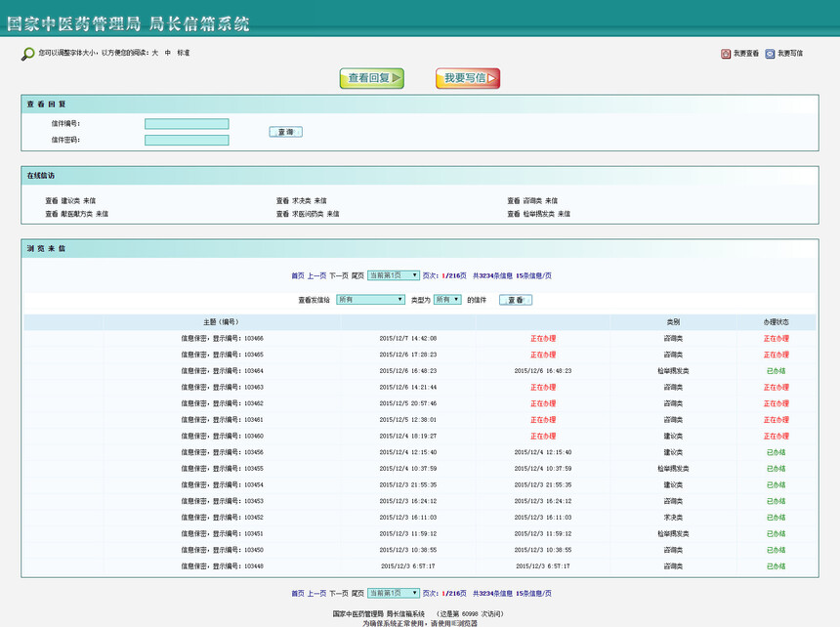Go to 下一页 in top pagination
Screen dimensions: 840x627
coord(339,275)
